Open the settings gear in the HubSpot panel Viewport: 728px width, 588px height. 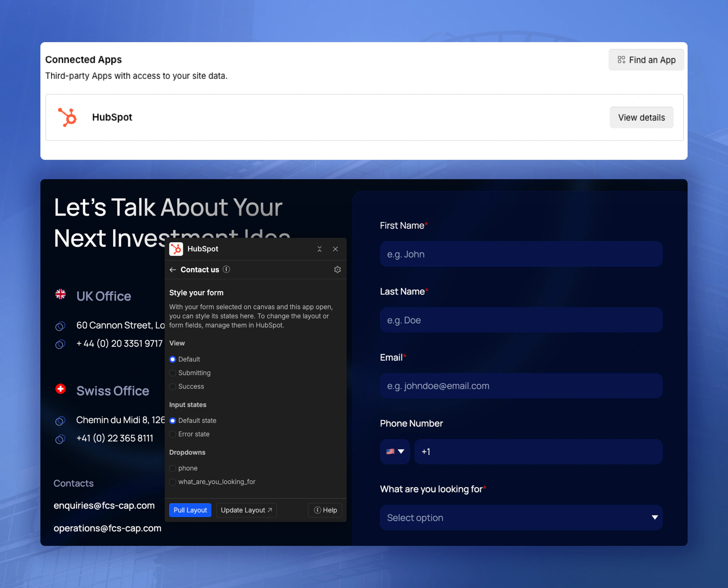click(337, 269)
